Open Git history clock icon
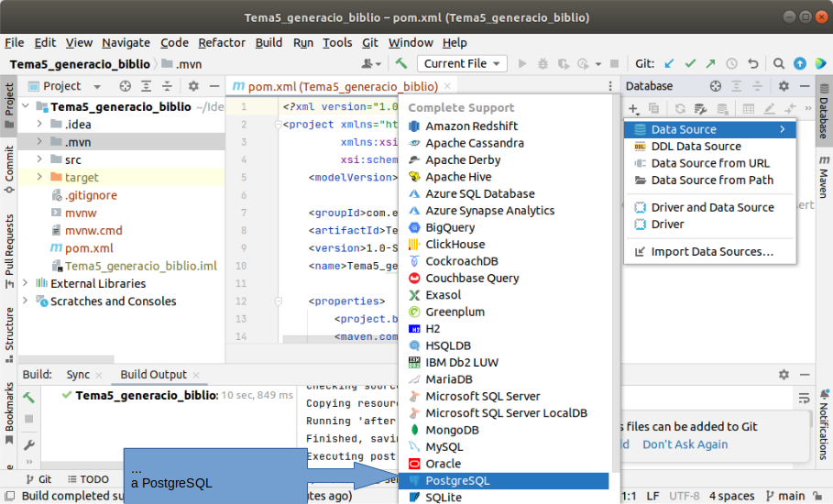The image size is (833, 504). 731,64
